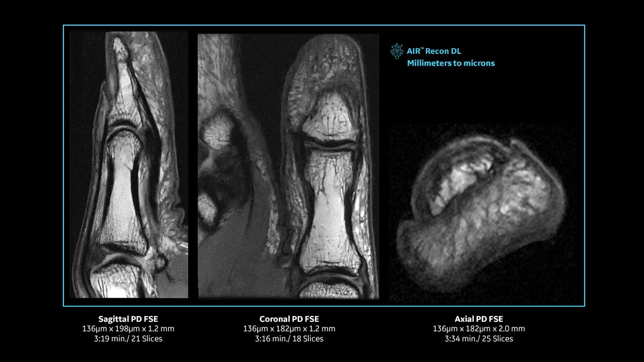The height and width of the screenshot is (362, 644).
Task: Select the 136µm x 198µm x 1.2 mm text
Action: [128, 329]
